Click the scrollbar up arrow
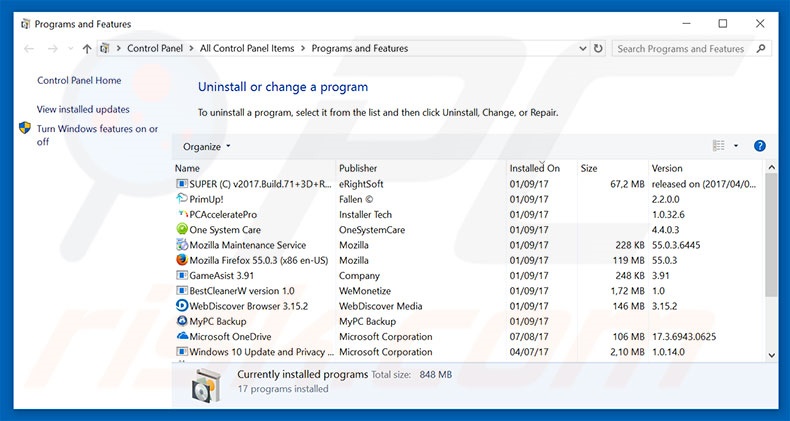 (x=771, y=167)
